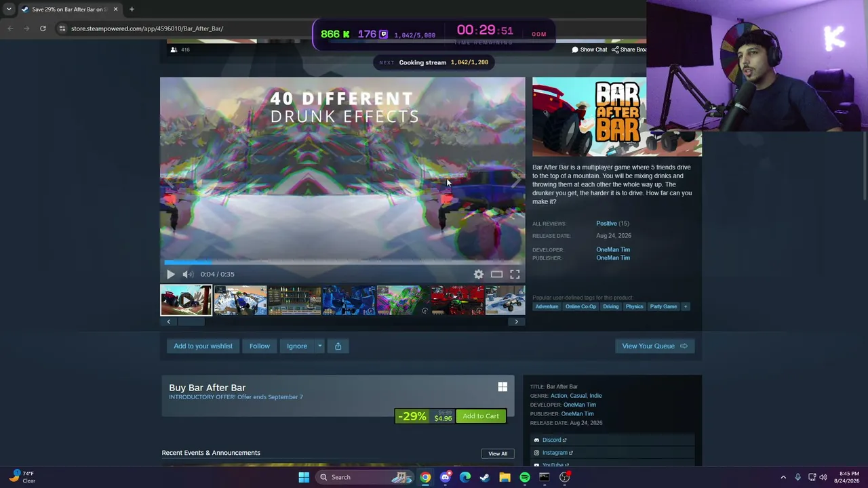Screen dimensions: 868x488
Task: Click View Your Queue button
Action: (654, 346)
